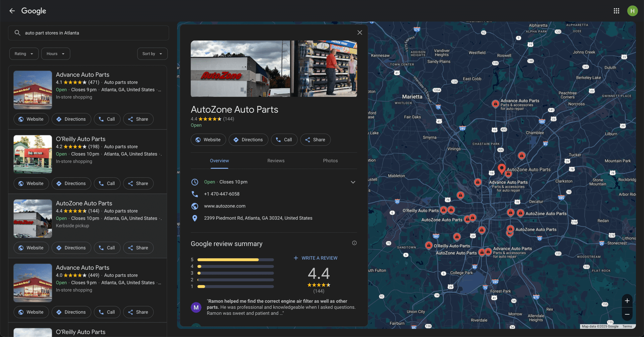Screen dimensions: 644x337
Task: Click the Google logo
Action: click(x=34, y=11)
